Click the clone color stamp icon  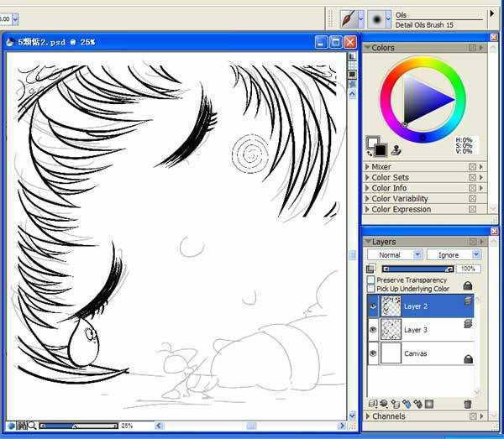pos(396,150)
